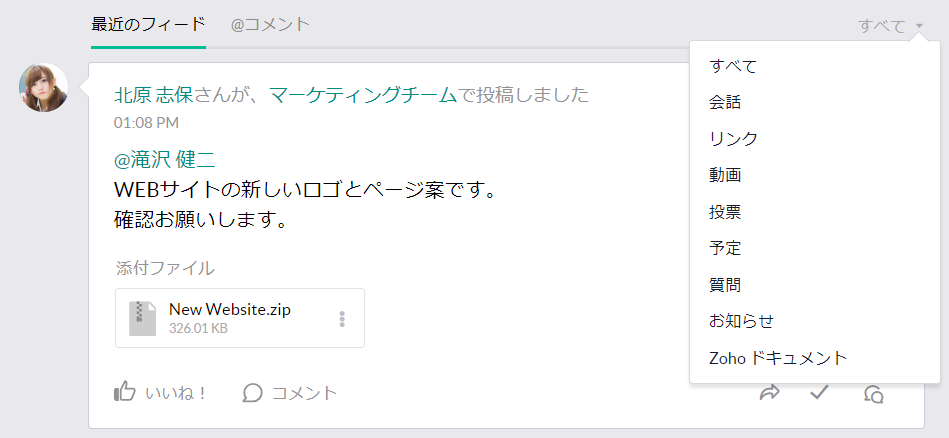Select Zoho ドキュメント filter option

tap(778, 357)
